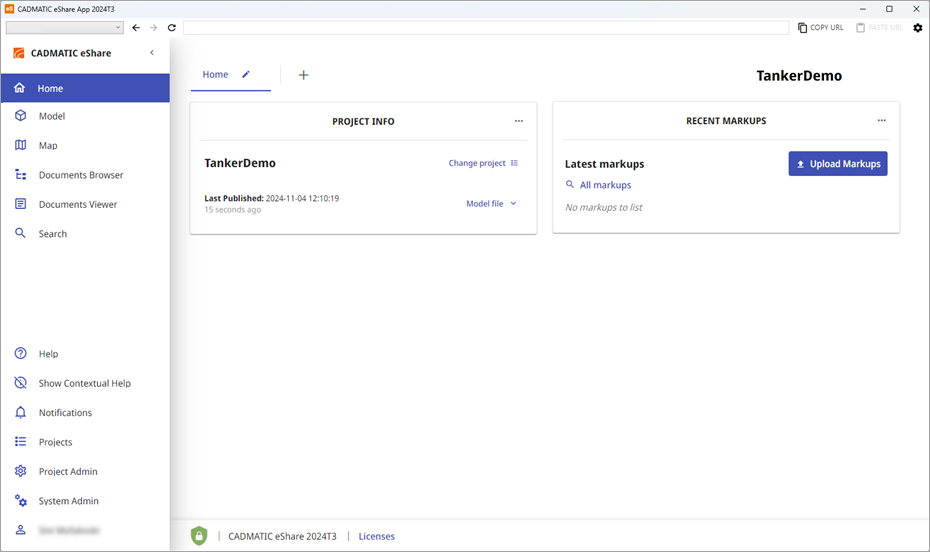Open Project Info three-dot options menu
The width and height of the screenshot is (930, 552).
point(518,121)
